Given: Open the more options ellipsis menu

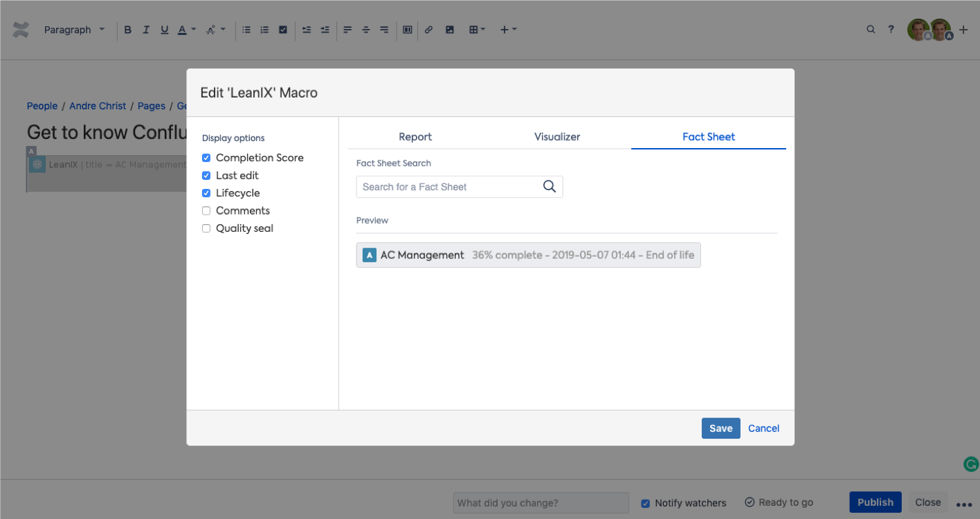Looking at the screenshot, I should point(965,504).
